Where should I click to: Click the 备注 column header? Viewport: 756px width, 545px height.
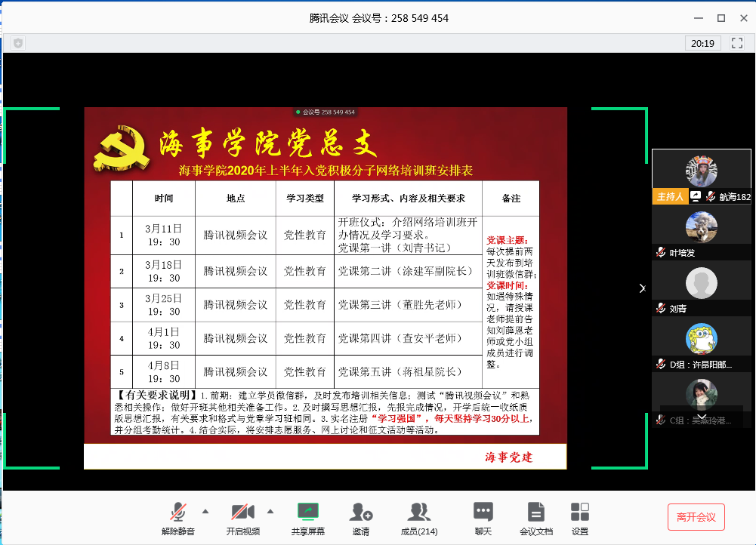point(511,198)
